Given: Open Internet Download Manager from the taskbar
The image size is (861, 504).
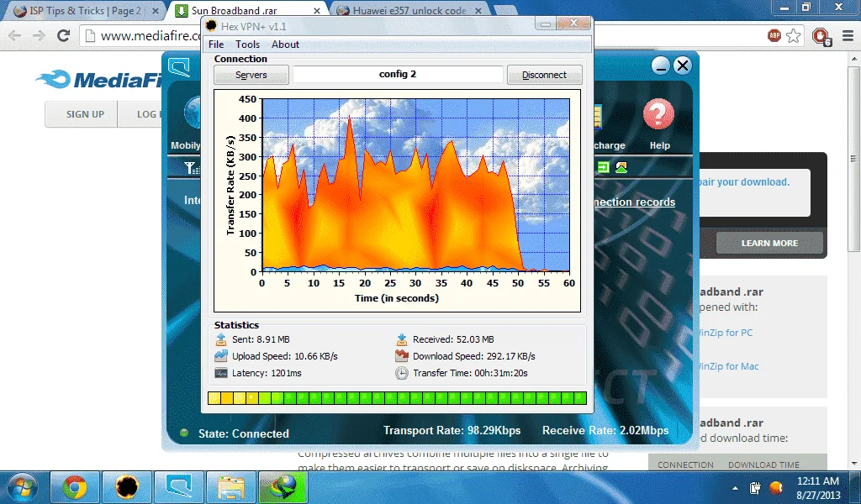Looking at the screenshot, I should [283, 487].
